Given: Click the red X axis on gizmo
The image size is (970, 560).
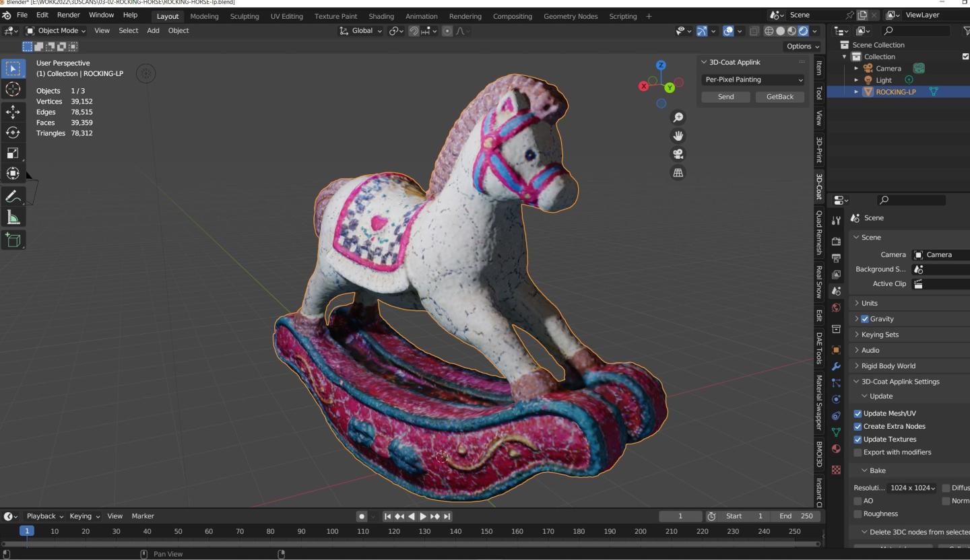Looking at the screenshot, I should pos(644,86).
